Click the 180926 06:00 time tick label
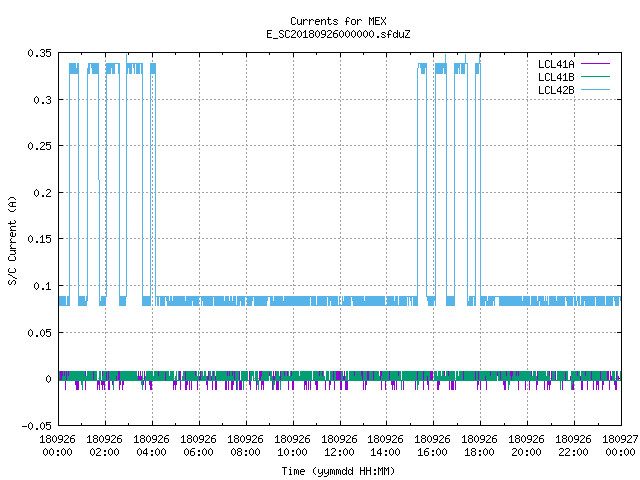This screenshot has height=480, width=640. point(198,446)
